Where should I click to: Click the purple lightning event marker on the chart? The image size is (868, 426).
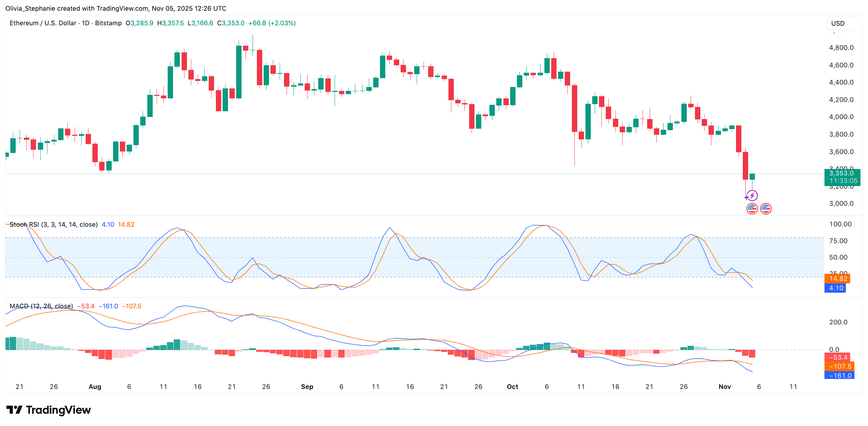point(753,195)
